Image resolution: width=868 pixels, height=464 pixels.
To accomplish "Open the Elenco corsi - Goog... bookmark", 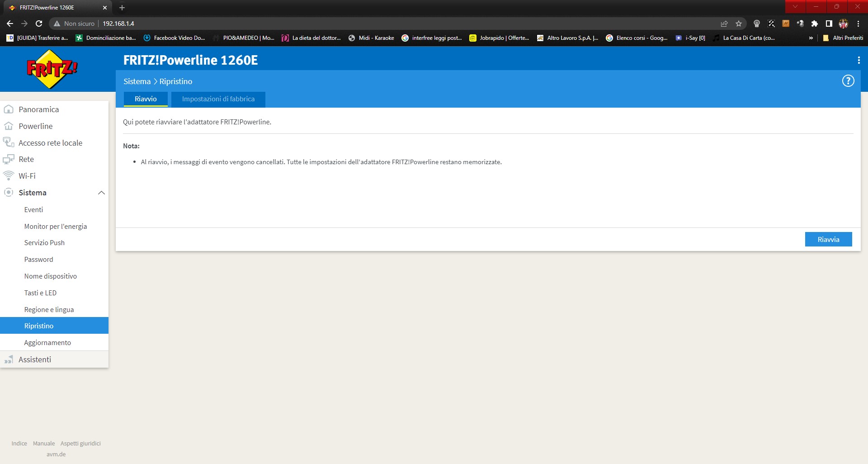I will pos(637,38).
